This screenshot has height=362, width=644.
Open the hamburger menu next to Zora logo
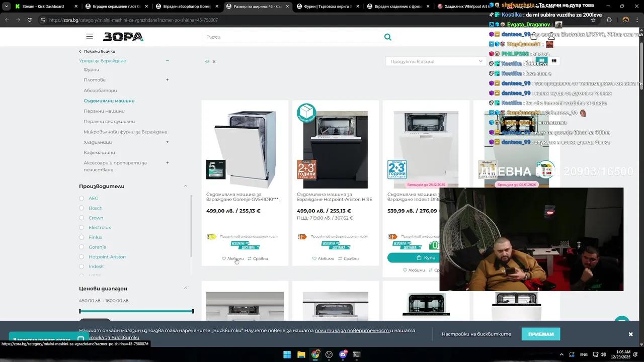(x=90, y=37)
